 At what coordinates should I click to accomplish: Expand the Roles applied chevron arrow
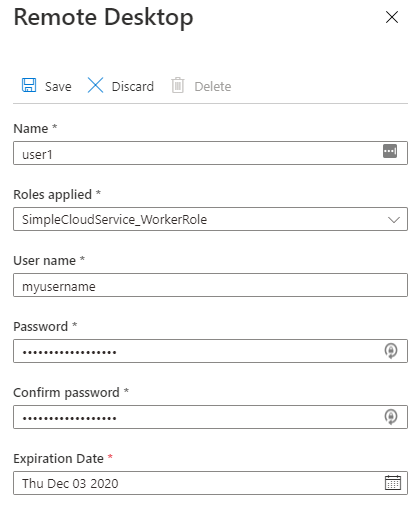394,220
